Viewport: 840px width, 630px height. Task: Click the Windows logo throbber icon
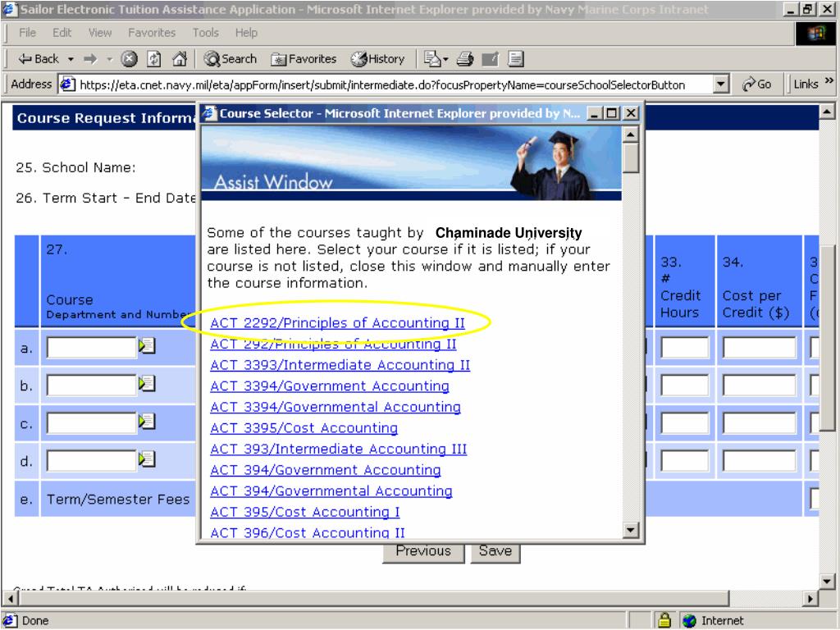[816, 34]
